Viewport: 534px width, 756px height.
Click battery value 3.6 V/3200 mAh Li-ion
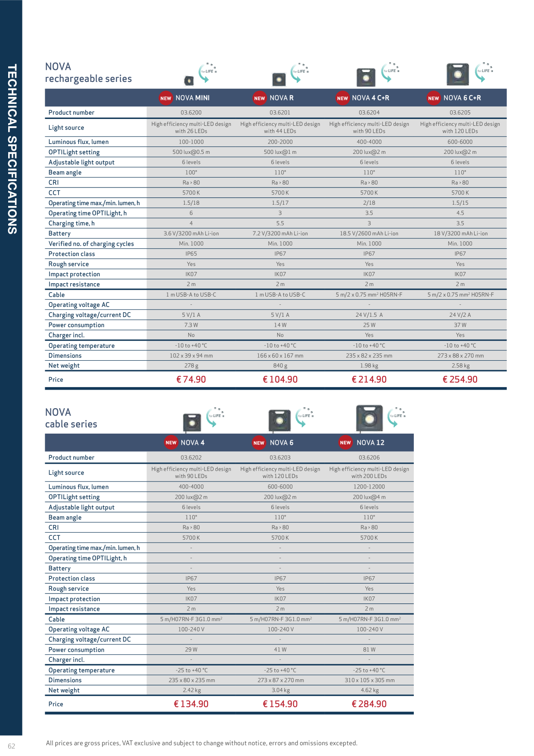[191, 234]
